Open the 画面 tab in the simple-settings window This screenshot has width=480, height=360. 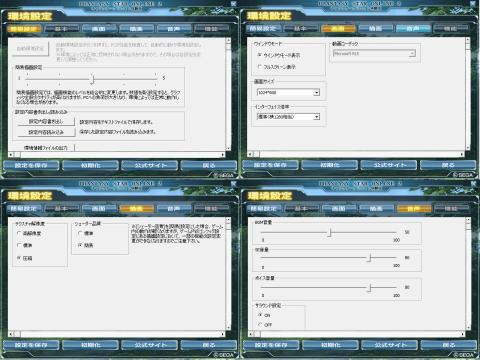pos(98,29)
